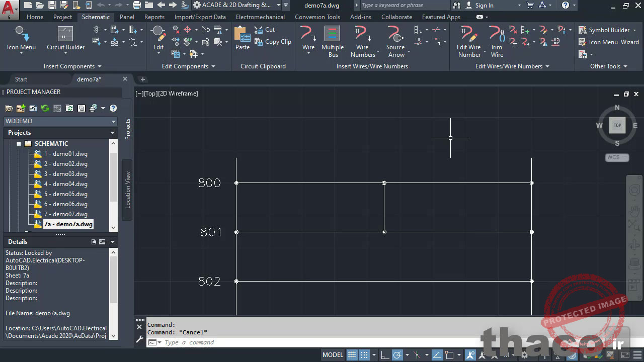Open the WDDEMO project dropdown
The width and height of the screenshot is (644, 362).
[114, 121]
